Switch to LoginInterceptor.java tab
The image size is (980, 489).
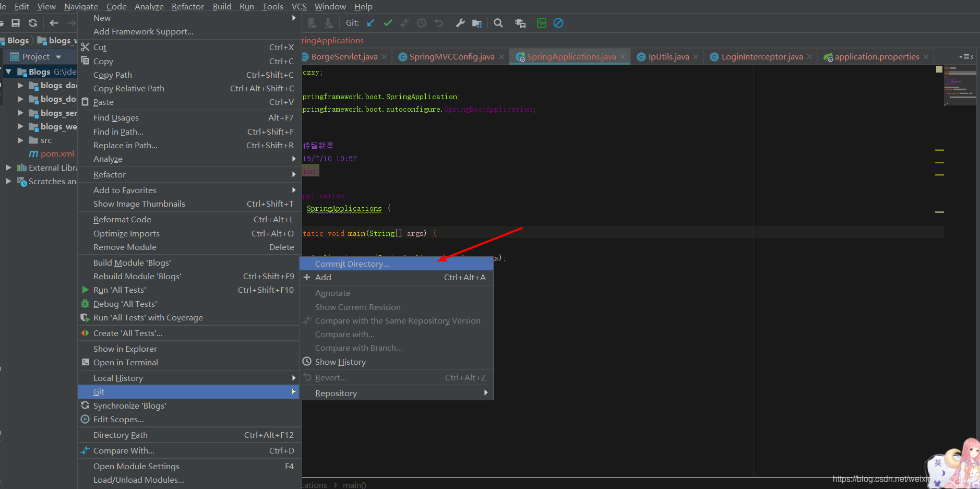[x=762, y=57]
